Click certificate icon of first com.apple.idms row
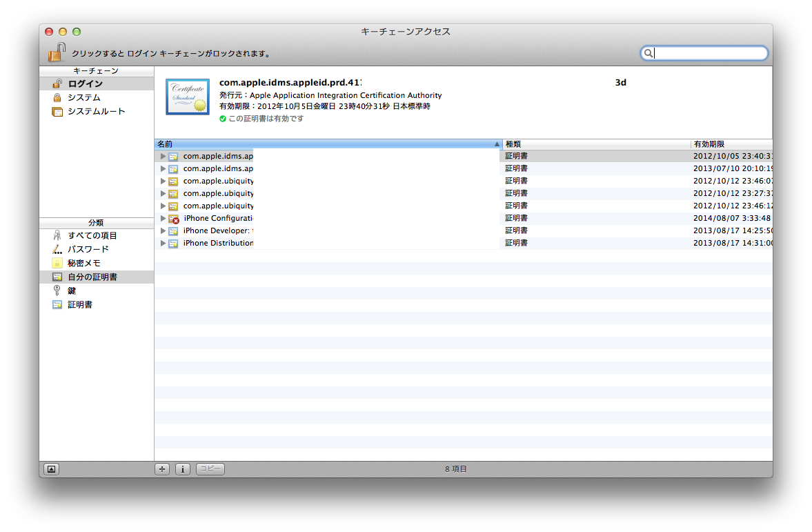This screenshot has width=812, height=532. [173, 157]
